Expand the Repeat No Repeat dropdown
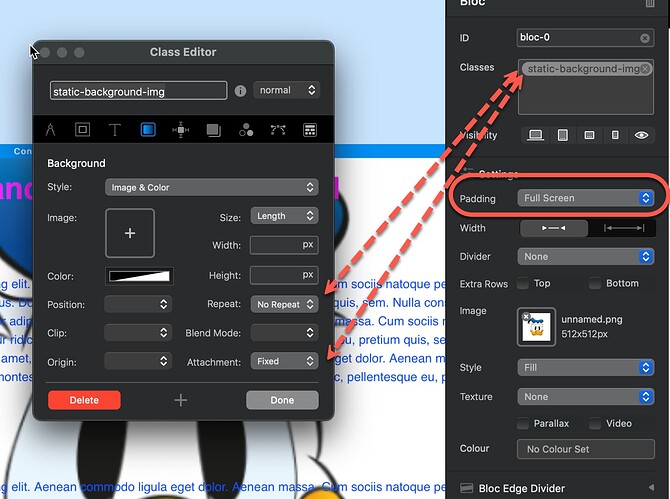 click(x=284, y=304)
